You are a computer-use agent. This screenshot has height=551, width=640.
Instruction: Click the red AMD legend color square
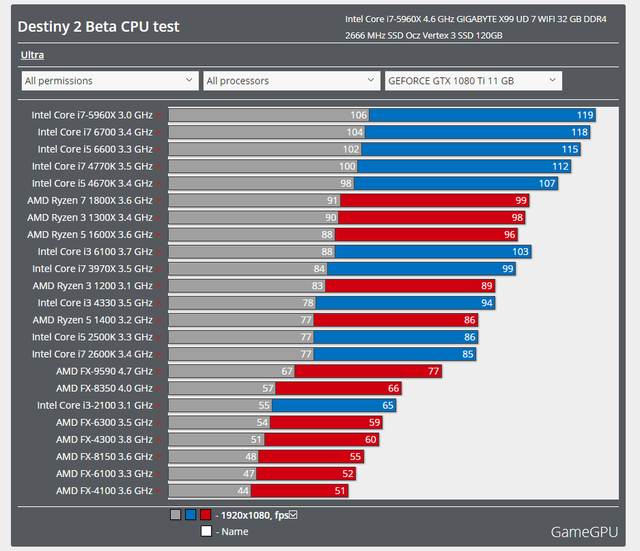[206, 515]
